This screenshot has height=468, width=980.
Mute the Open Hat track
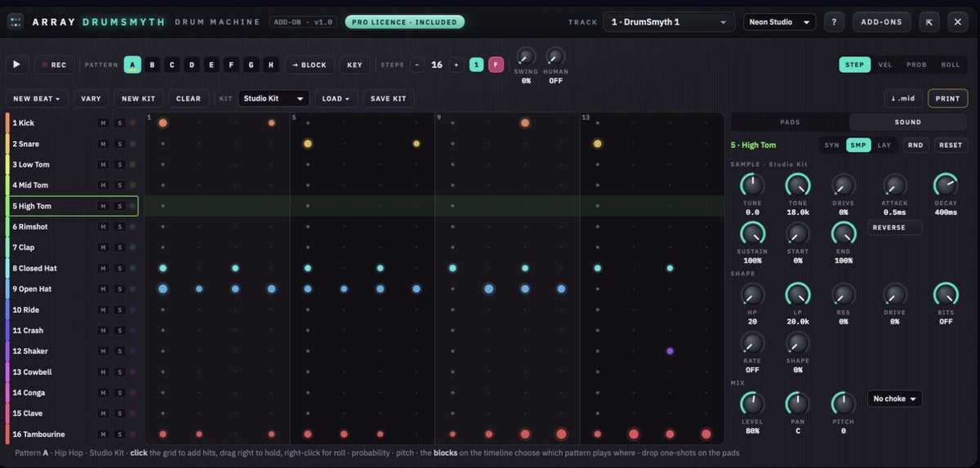point(103,289)
